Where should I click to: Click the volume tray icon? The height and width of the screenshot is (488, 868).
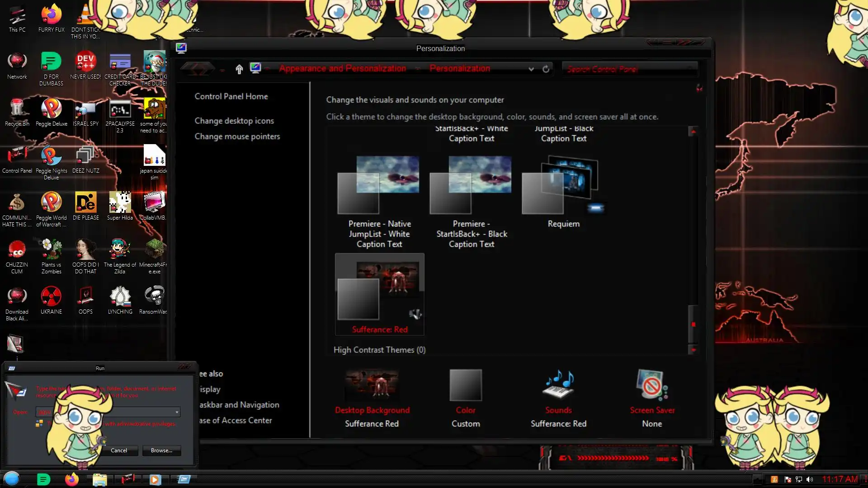810,479
